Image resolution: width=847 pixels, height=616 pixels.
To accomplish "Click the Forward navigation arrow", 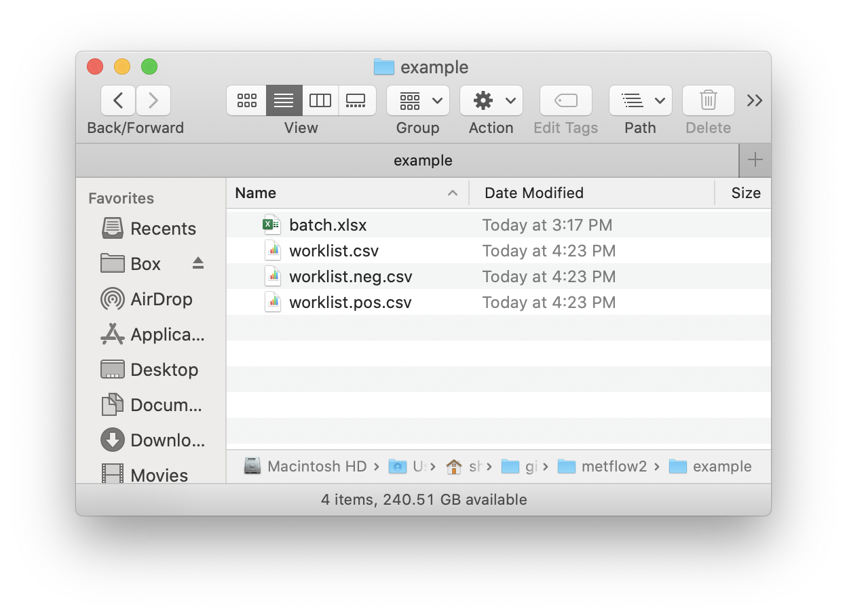I will coord(153,101).
